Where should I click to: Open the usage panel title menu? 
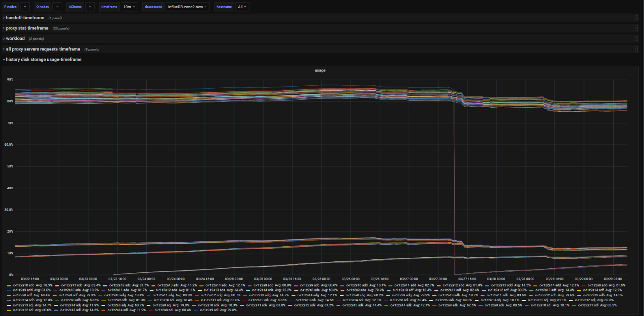pyautogui.click(x=320, y=71)
